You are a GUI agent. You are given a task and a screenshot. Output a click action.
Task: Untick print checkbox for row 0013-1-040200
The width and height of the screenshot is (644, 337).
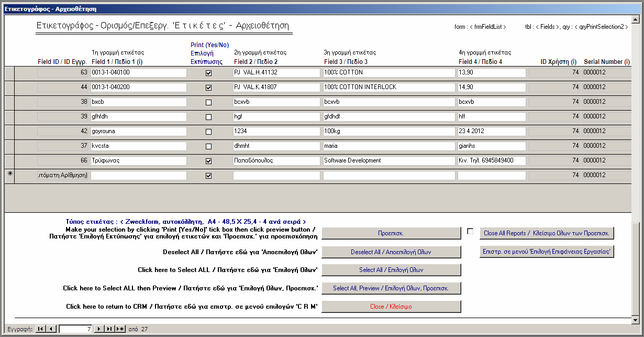(x=209, y=88)
